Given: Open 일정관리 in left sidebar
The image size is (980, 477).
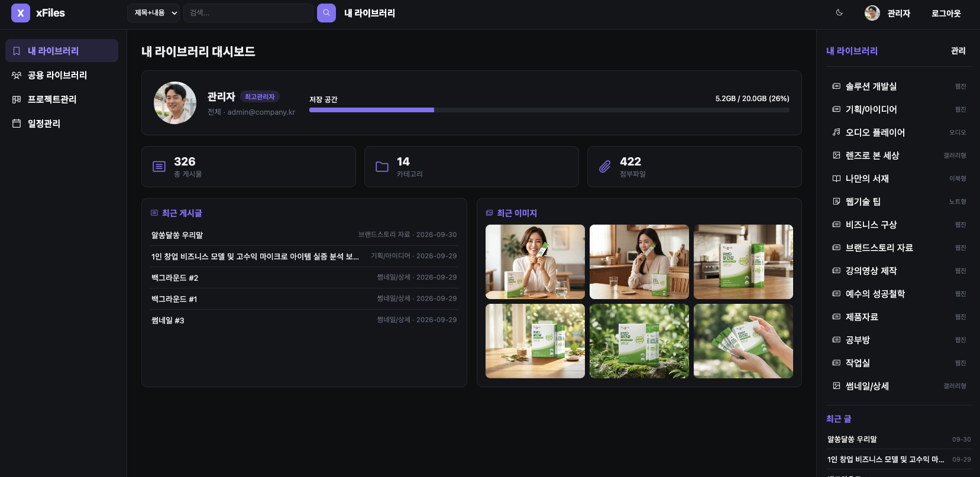Looking at the screenshot, I should pyautogui.click(x=62, y=124).
